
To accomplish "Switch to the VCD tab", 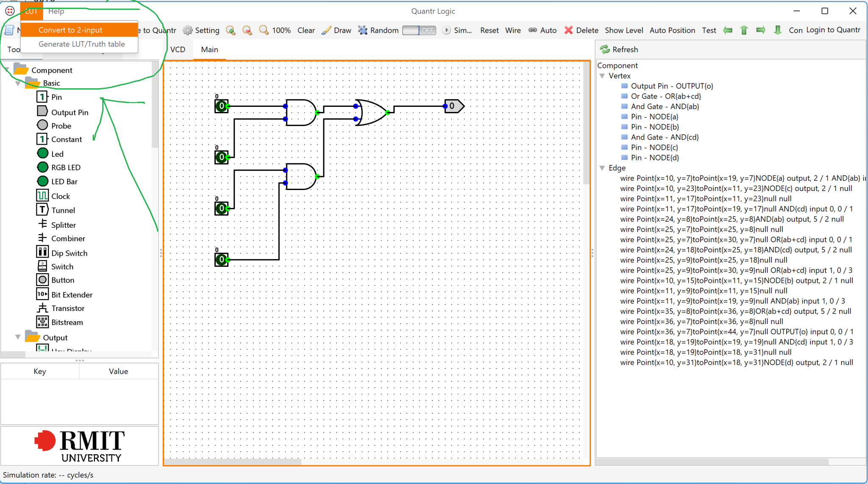I will tap(178, 49).
